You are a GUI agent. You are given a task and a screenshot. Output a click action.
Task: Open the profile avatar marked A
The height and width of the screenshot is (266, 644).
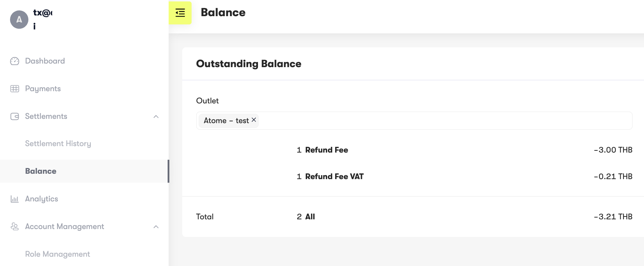coord(19,19)
